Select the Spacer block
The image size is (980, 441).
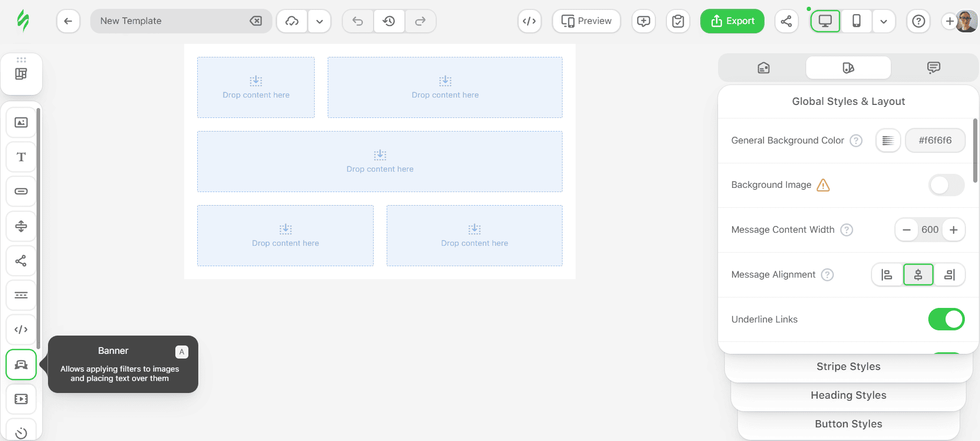pyautogui.click(x=21, y=226)
